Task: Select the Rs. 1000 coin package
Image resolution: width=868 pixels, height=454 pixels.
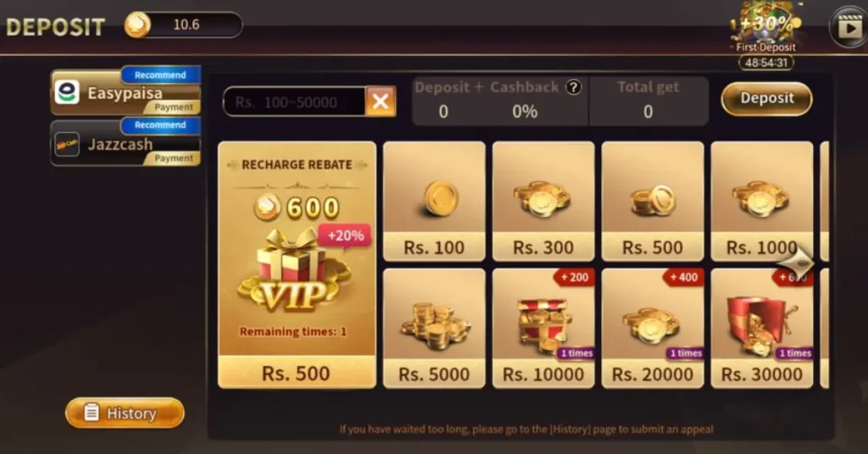Action: 762,202
